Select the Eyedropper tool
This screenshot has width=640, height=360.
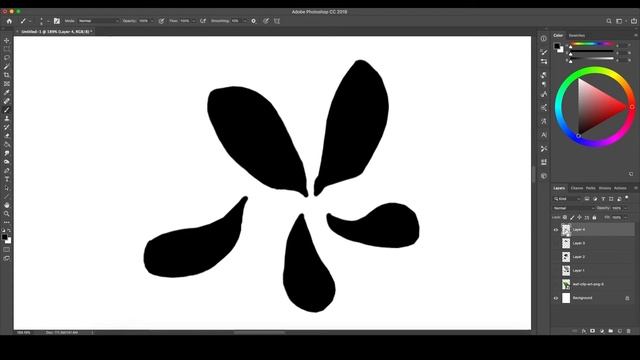[x=7, y=92]
